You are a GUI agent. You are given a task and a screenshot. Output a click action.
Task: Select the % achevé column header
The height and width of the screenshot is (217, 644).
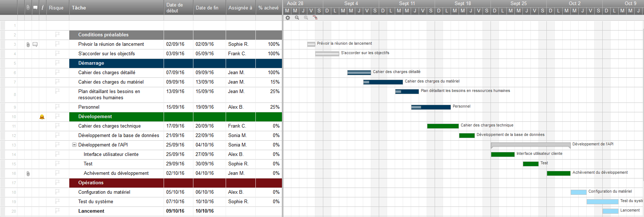click(x=268, y=8)
